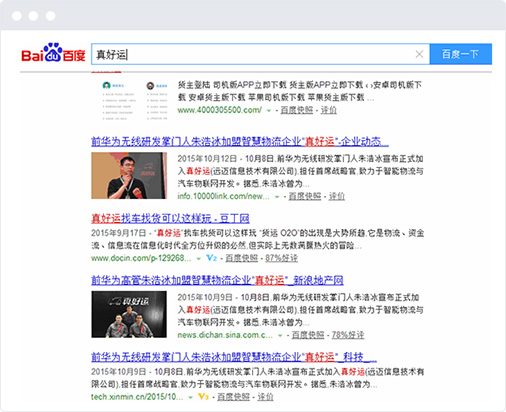This screenshot has height=412, width=506.
Task: Click the 百度一下 search button
Action: 461,54
